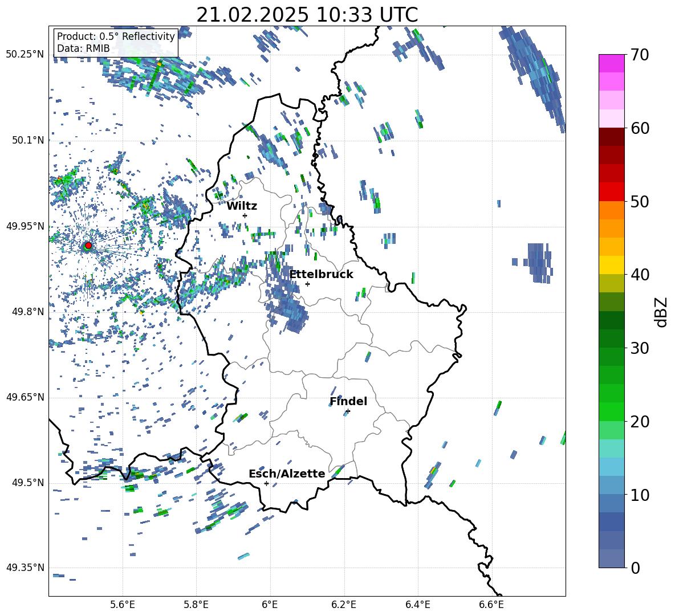Click the 49.65°N latitude label
The height and width of the screenshot is (616, 675).
(25, 397)
